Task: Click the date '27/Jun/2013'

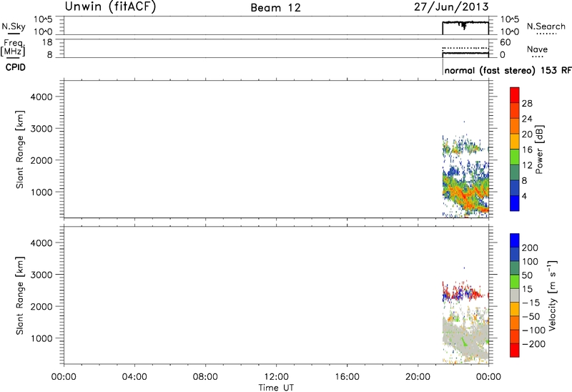Action: [451, 7]
